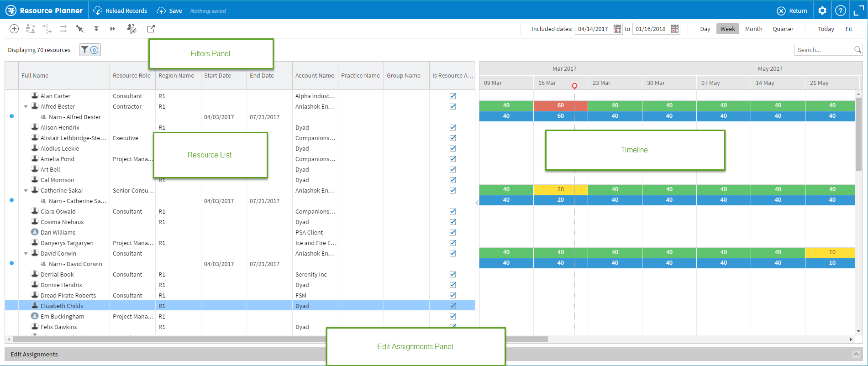Click the Reload Records button
The width and height of the screenshot is (868, 366).
(121, 10)
